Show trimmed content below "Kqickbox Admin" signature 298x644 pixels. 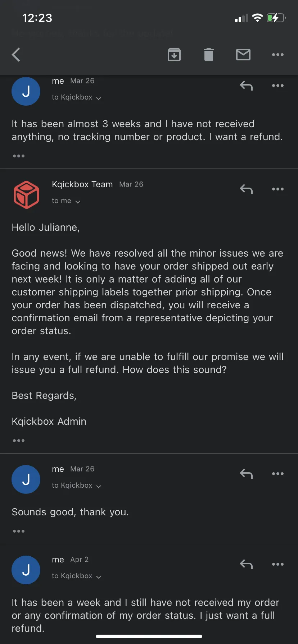coord(19,441)
